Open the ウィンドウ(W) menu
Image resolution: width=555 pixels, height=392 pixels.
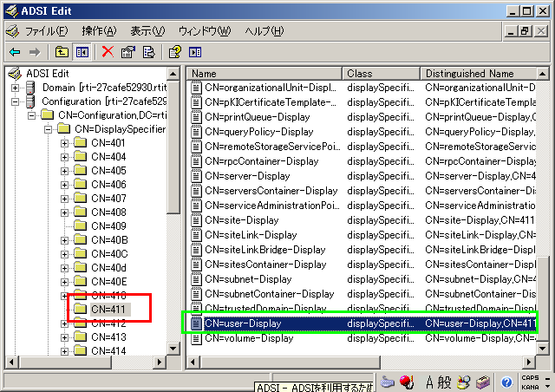205,31
